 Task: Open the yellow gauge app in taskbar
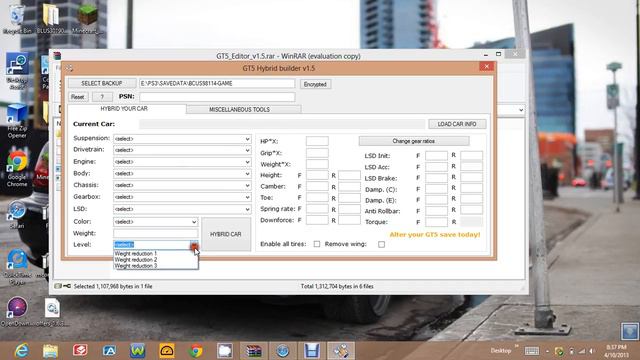(167, 351)
